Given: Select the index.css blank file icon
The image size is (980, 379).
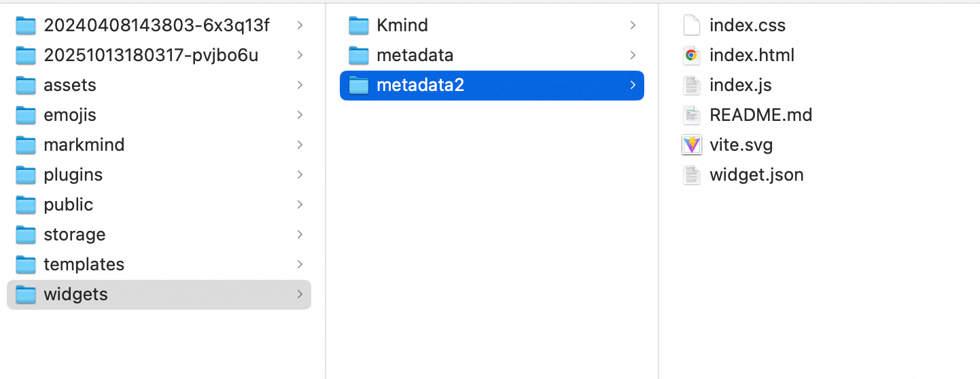Looking at the screenshot, I should click(x=691, y=26).
